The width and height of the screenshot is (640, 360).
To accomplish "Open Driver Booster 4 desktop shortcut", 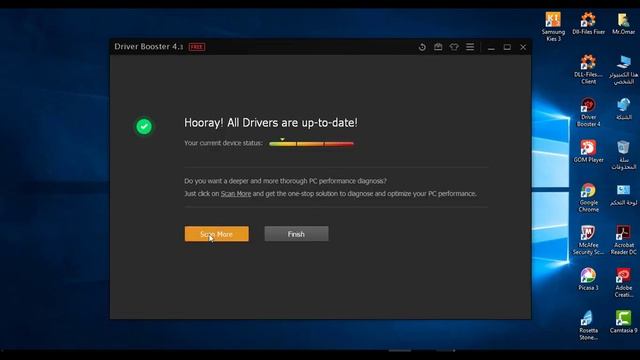I will click(588, 112).
